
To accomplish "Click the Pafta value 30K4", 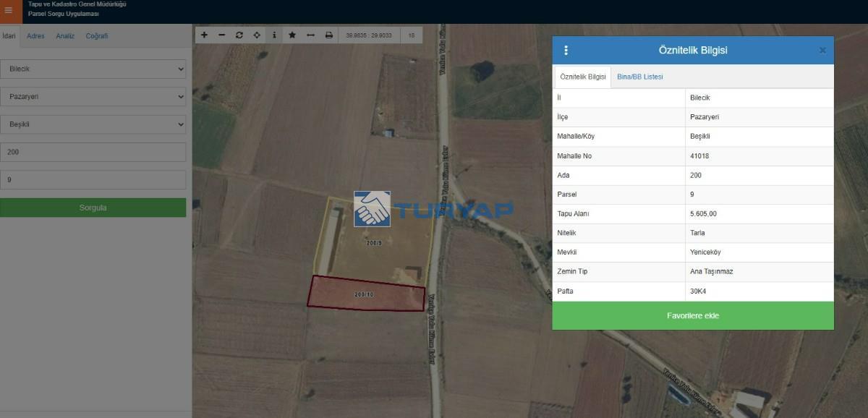I will tap(698, 291).
